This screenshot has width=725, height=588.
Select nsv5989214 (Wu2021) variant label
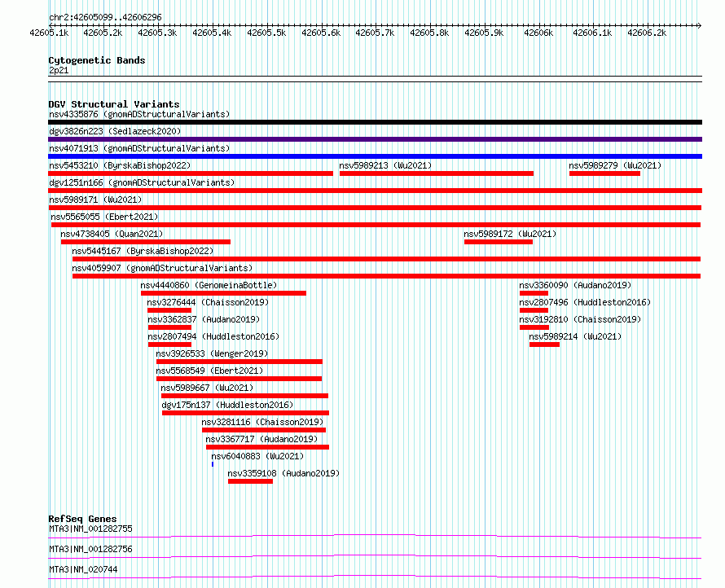575,336
